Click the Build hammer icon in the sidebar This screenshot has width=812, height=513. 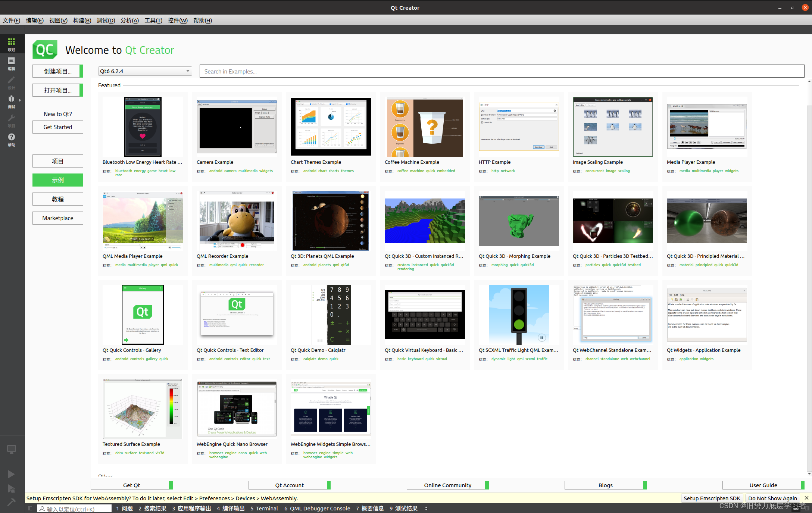click(x=12, y=502)
